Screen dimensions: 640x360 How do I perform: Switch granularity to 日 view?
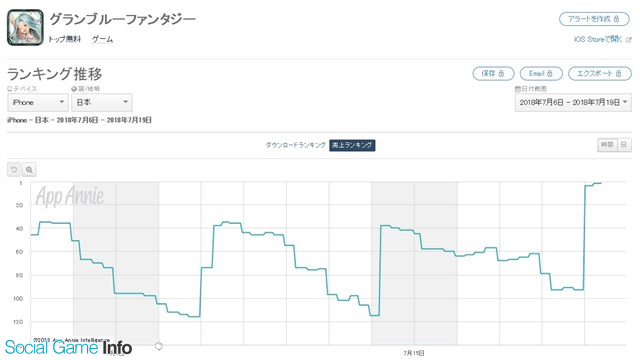[624, 145]
